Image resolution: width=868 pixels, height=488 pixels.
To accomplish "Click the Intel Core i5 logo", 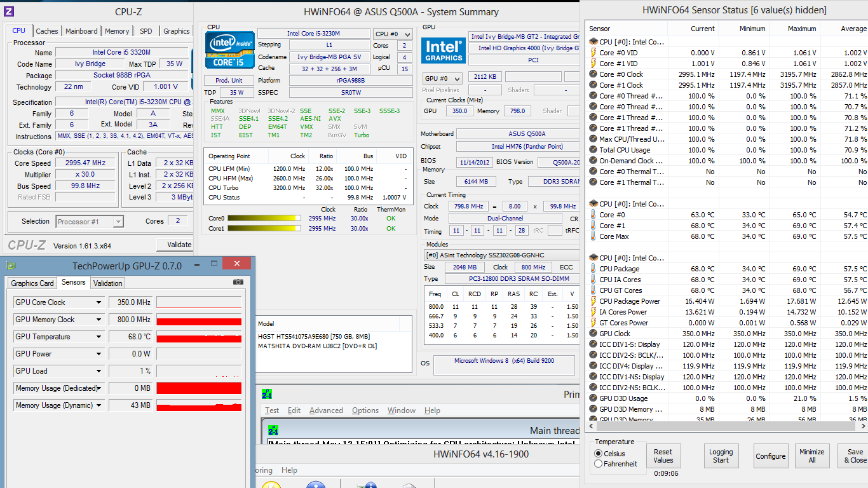I will point(229,50).
